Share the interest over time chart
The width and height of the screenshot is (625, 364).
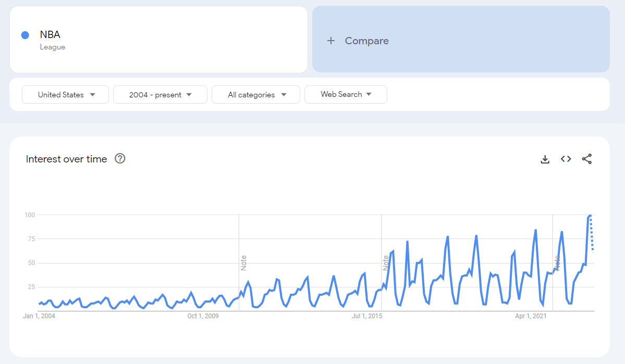(x=587, y=159)
